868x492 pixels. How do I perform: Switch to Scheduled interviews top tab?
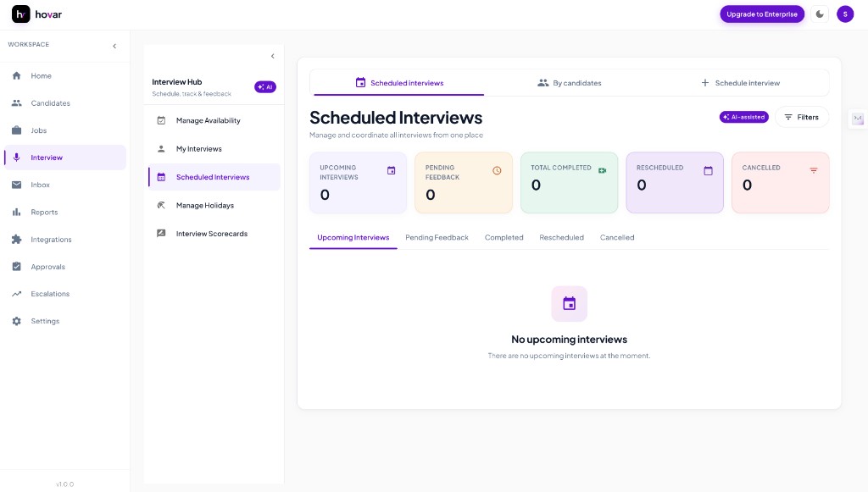coord(398,83)
